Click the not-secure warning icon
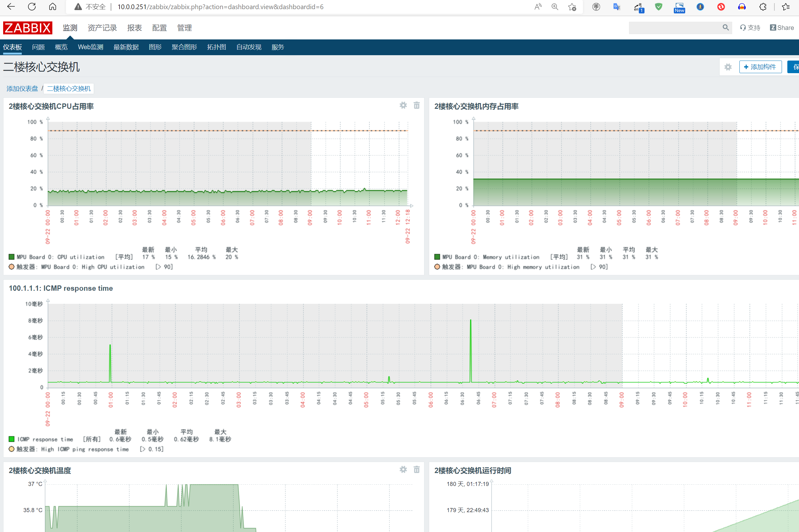 (x=78, y=7)
